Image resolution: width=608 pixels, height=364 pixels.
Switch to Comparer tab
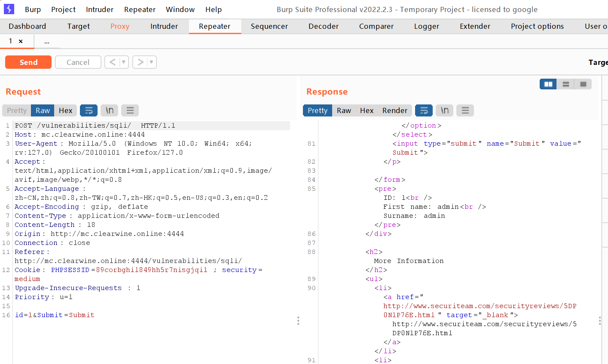[376, 26]
